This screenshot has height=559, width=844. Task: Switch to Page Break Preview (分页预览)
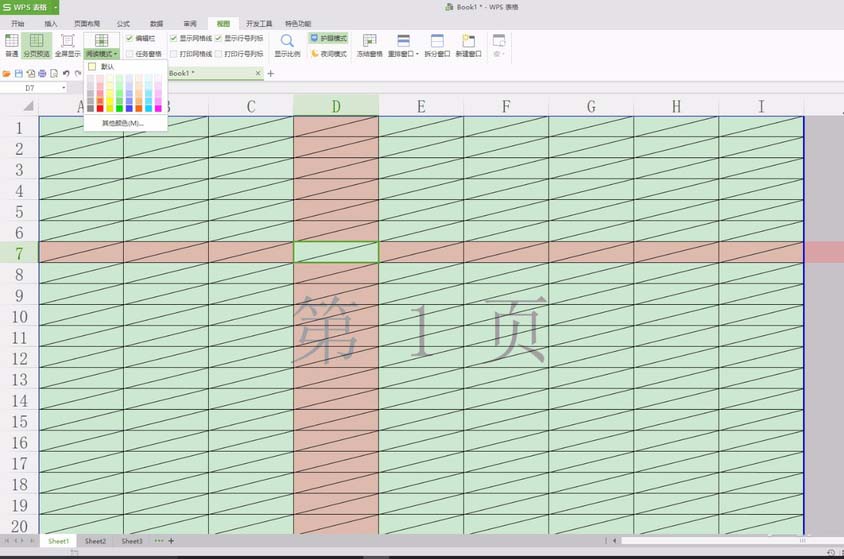[x=36, y=44]
